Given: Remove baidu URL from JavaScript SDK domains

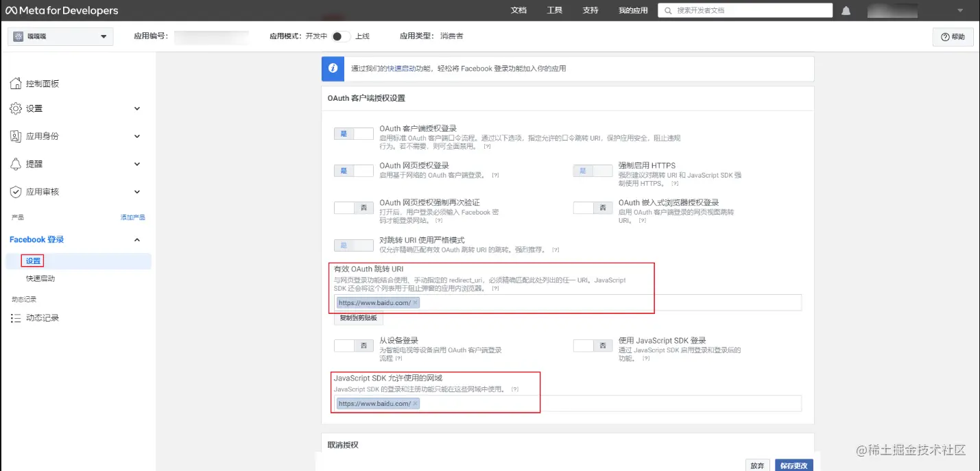Looking at the screenshot, I should (x=415, y=404).
